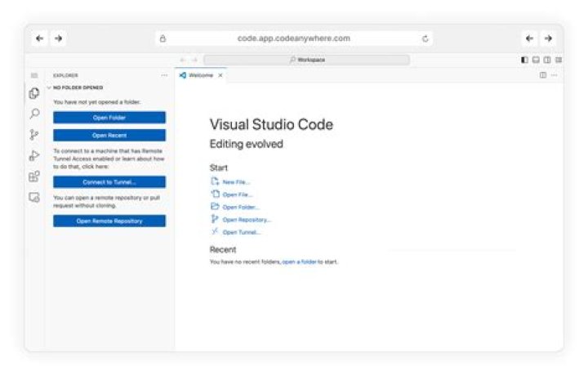Click the Open Remote Repository button
Image resolution: width=588 pixels, height=376 pixels.
tap(109, 221)
